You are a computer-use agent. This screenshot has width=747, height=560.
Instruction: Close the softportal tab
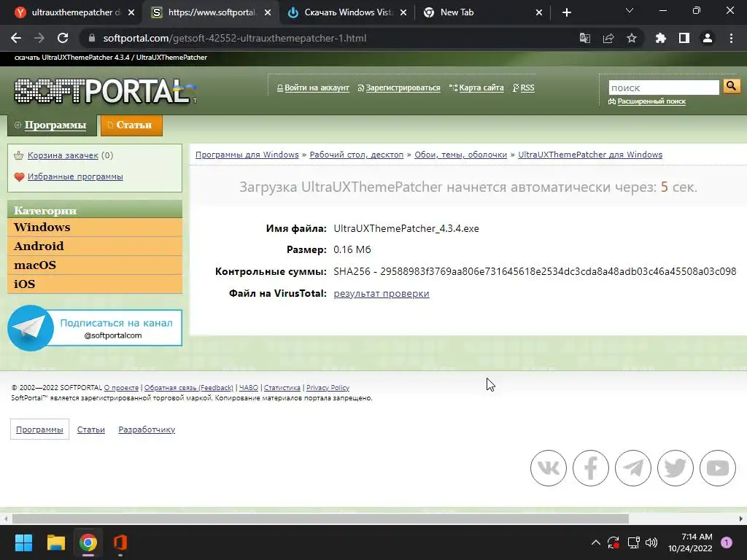[268, 12]
